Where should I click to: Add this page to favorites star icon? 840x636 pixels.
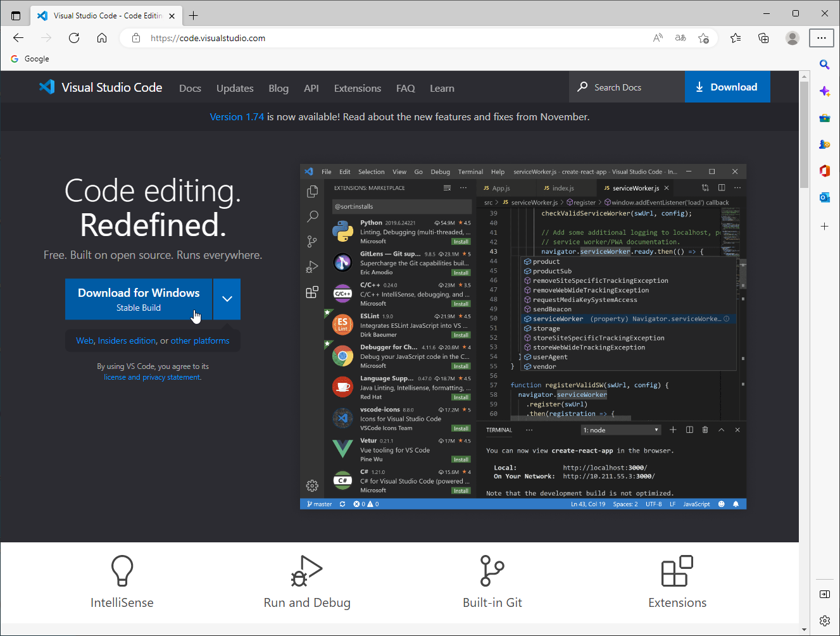point(703,38)
